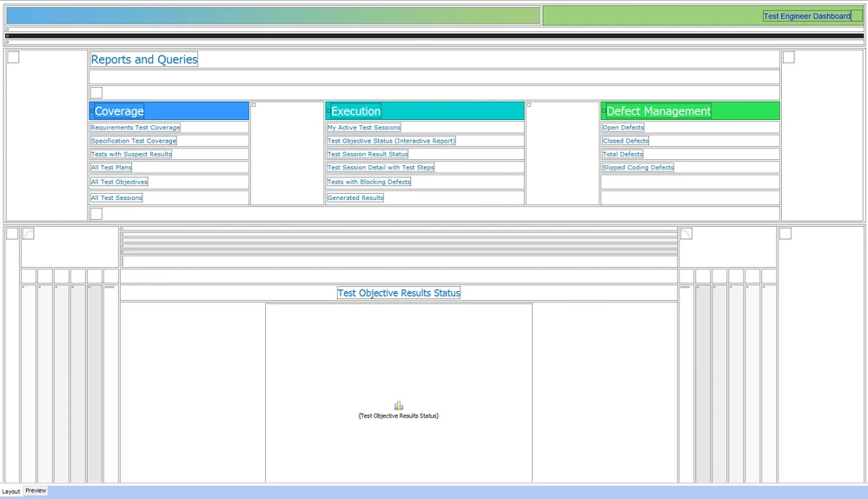Select the Defect Management header cell

click(690, 110)
